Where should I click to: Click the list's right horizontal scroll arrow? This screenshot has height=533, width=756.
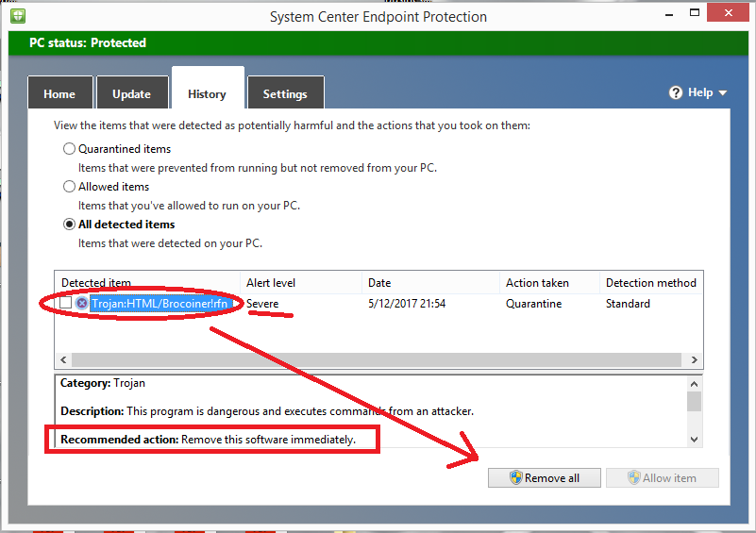coord(694,359)
